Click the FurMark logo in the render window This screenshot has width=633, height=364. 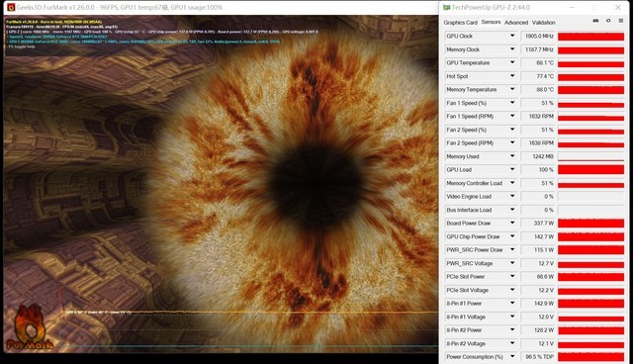(x=30, y=327)
